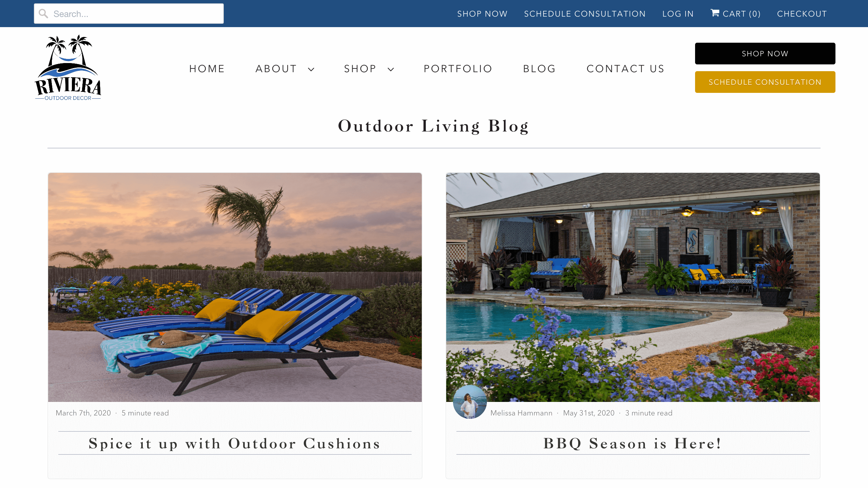Expand the SHOP navigation dropdown menu
Viewport: 868px width, 488px height.
click(369, 68)
